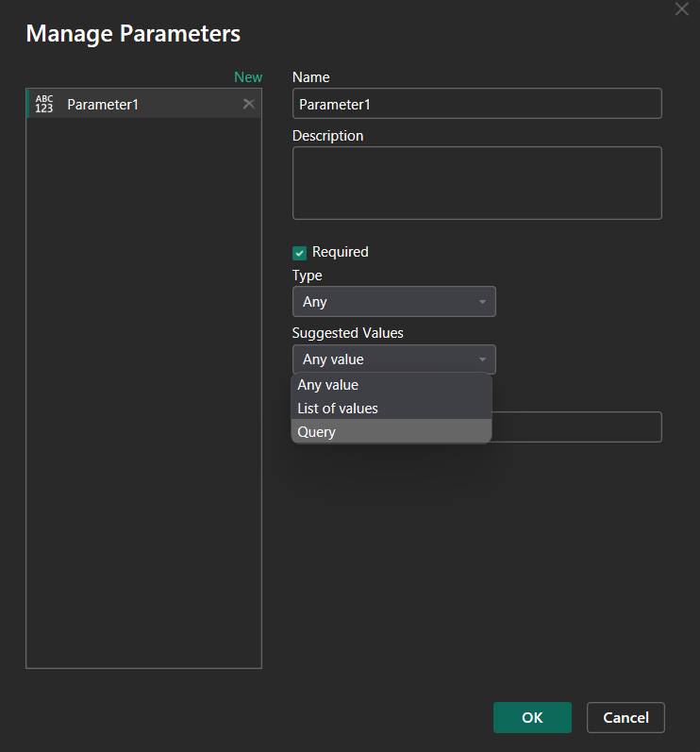Click the Cancel button
Viewport: 700px width, 752px height.
pos(625,718)
